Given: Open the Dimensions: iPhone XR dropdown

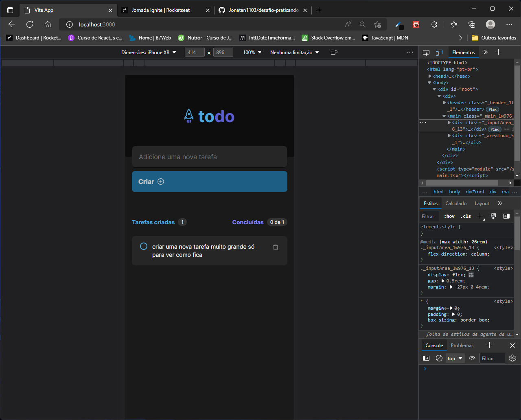Looking at the screenshot, I should tap(148, 52).
